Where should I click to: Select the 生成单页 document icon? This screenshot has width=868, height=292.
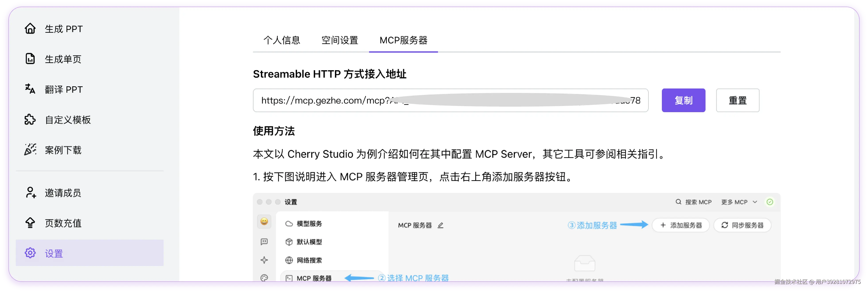coord(30,59)
